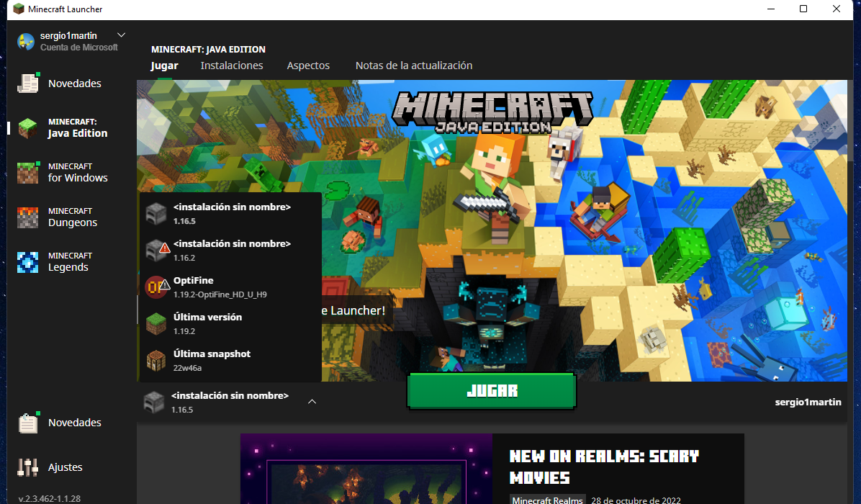This screenshot has width=861, height=504.
Task: Select Minecraft Java Edition grass block icon
Action: point(27,128)
